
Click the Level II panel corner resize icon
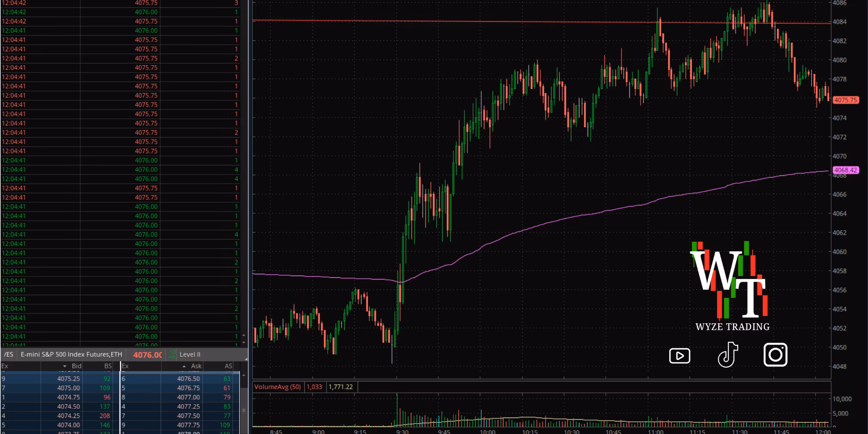click(x=246, y=359)
